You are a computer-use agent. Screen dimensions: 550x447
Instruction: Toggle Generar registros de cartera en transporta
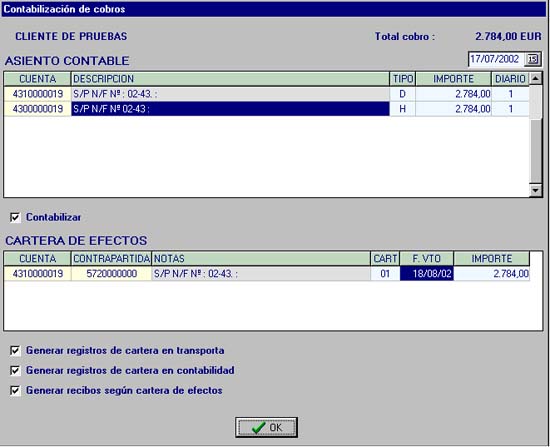(x=15, y=351)
